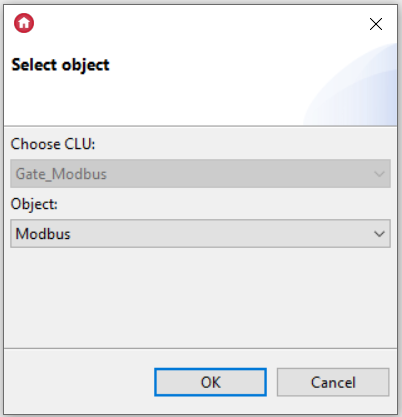Select the Modbus text in Object field
The width and height of the screenshot is (402, 417).
[x=43, y=234]
